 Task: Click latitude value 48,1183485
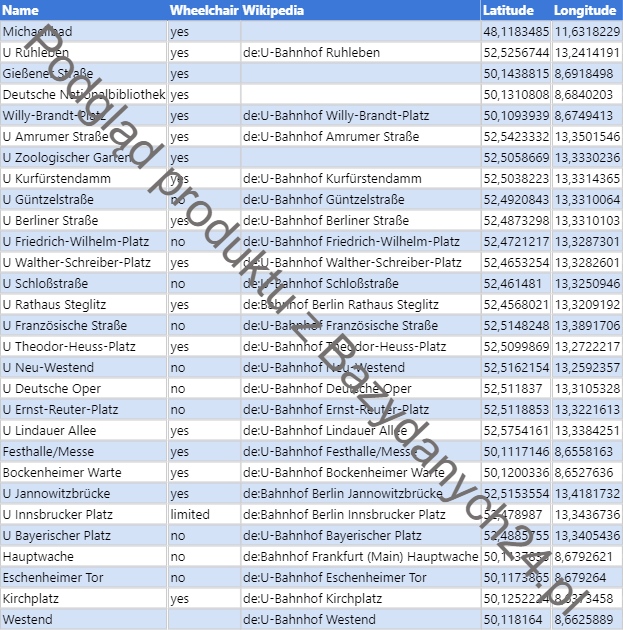click(x=516, y=31)
